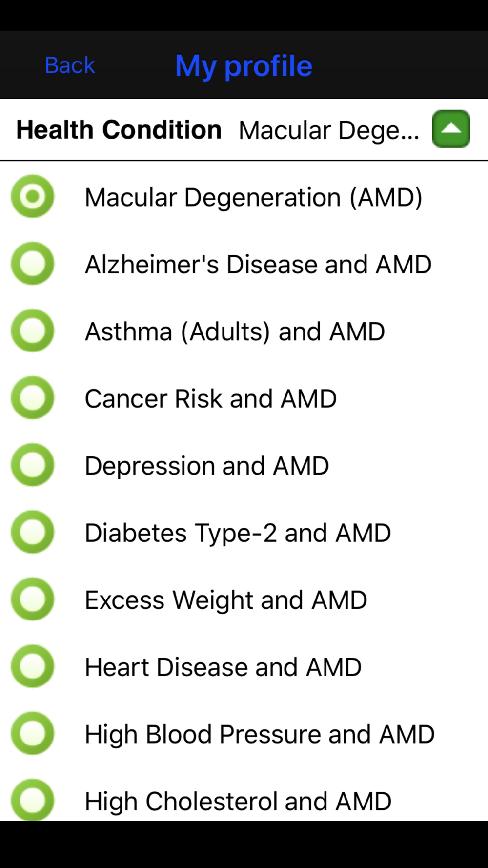
Task: Choose High Blood Pressure and AMD radio button
Action: coord(33,733)
